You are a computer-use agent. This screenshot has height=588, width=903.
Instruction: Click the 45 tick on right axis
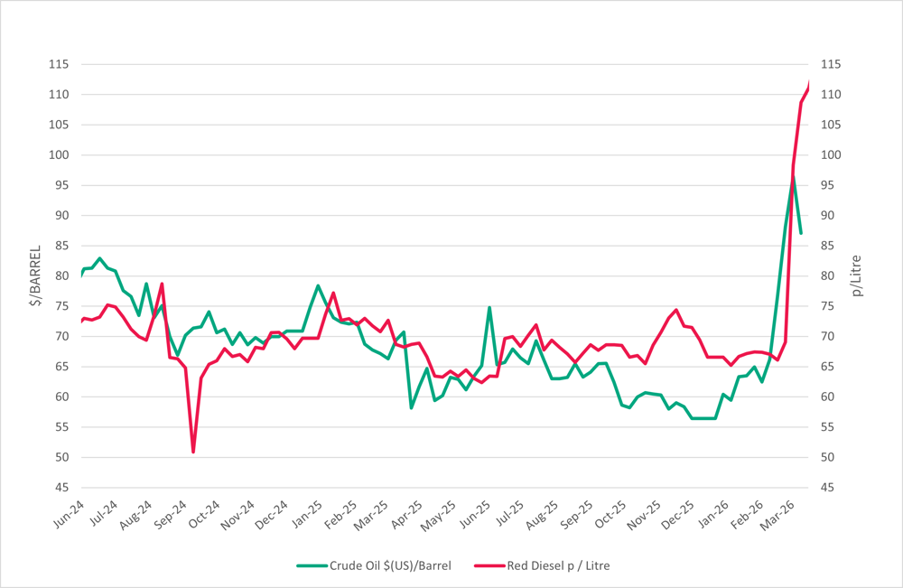click(830, 488)
